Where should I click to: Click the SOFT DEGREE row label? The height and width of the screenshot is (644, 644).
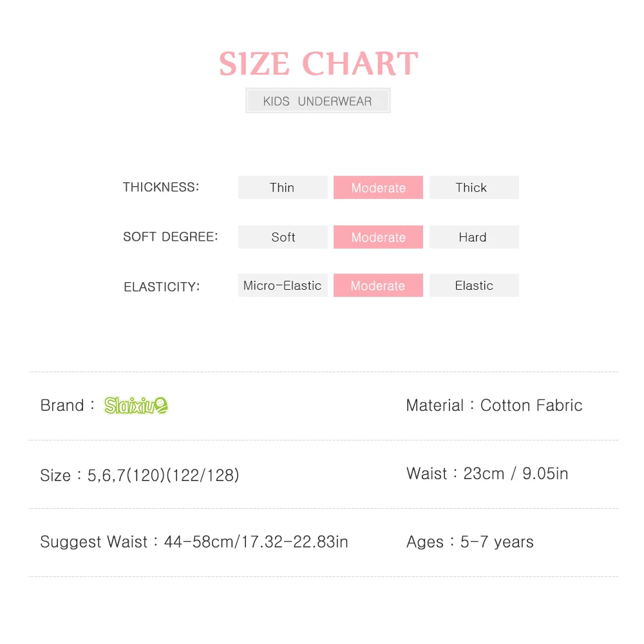coord(171,237)
